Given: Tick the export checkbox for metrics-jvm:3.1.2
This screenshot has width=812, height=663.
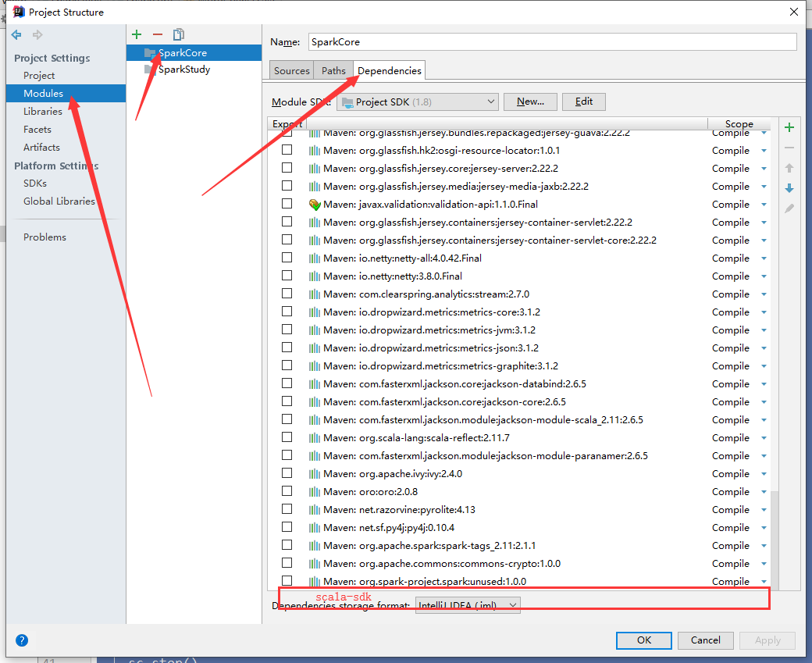Looking at the screenshot, I should [x=287, y=330].
